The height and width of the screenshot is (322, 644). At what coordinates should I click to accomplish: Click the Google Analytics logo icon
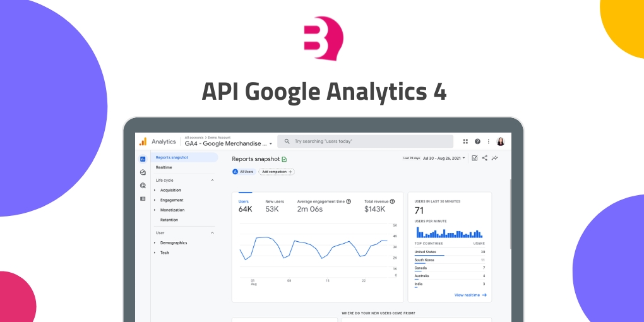[x=143, y=141]
